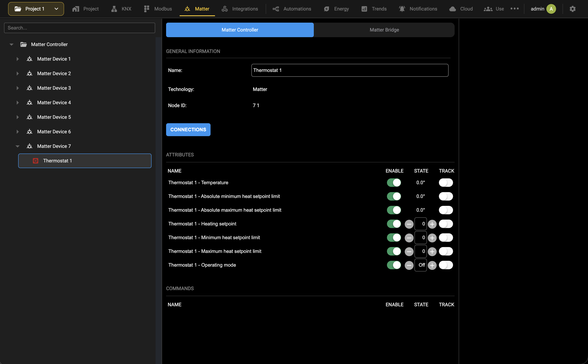Image resolution: width=588 pixels, height=364 pixels.
Task: Click the CONNECTIONS button
Action: point(188,130)
